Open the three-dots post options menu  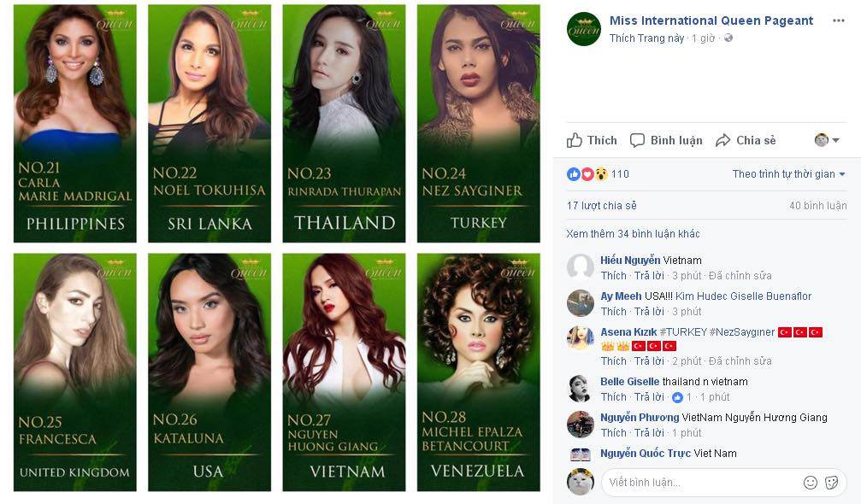tap(838, 21)
